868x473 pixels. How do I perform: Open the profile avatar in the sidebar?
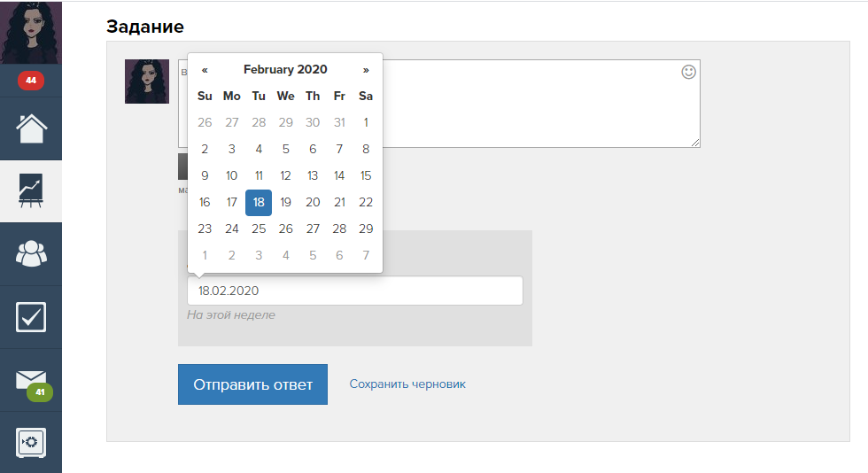tap(31, 33)
